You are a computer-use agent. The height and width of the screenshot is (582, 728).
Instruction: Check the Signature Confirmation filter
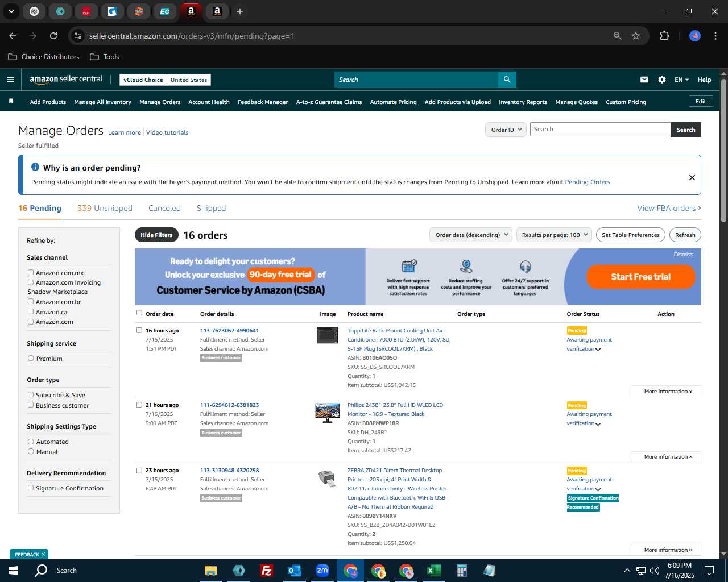coord(31,488)
